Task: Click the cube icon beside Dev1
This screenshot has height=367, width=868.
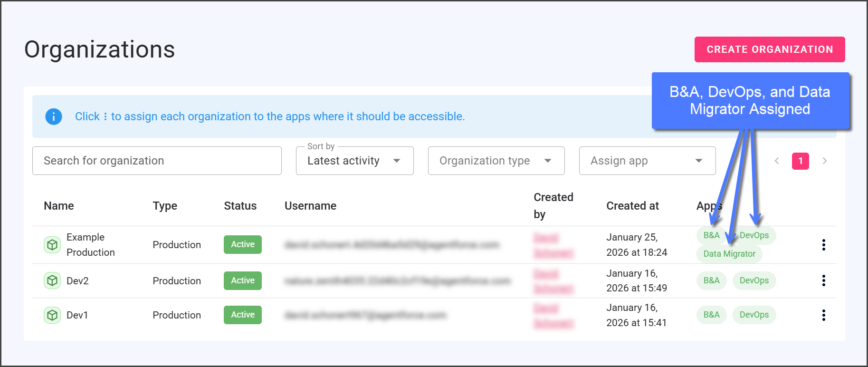Action: 52,315
